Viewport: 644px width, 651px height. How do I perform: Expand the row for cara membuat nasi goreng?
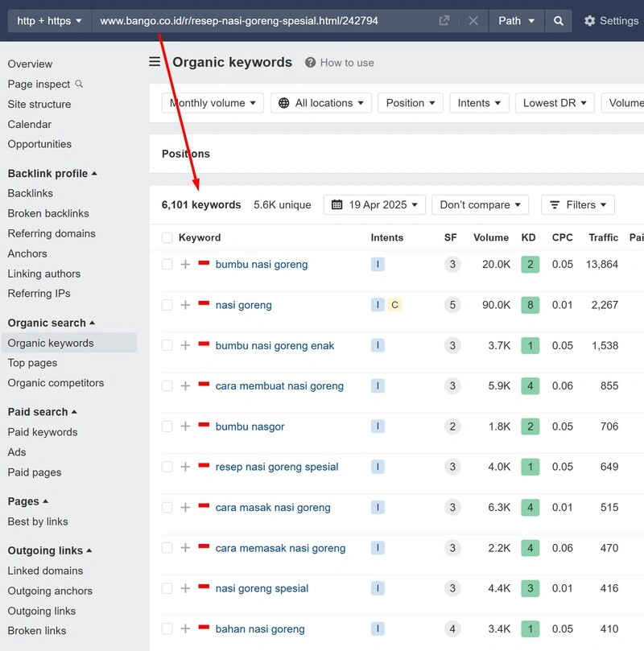pyautogui.click(x=185, y=386)
